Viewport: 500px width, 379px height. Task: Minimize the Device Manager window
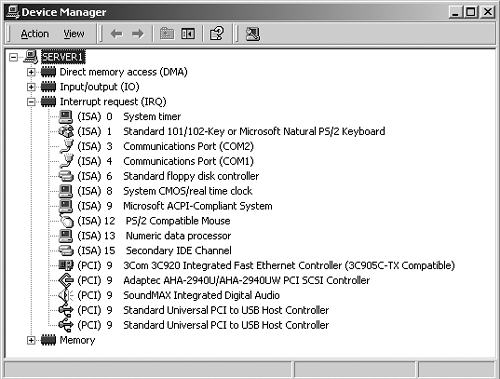[455, 12]
